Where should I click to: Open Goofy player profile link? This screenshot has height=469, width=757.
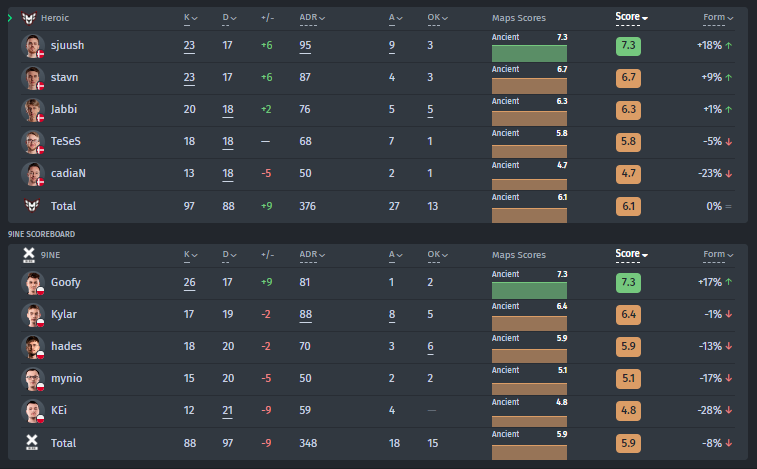[x=66, y=283]
